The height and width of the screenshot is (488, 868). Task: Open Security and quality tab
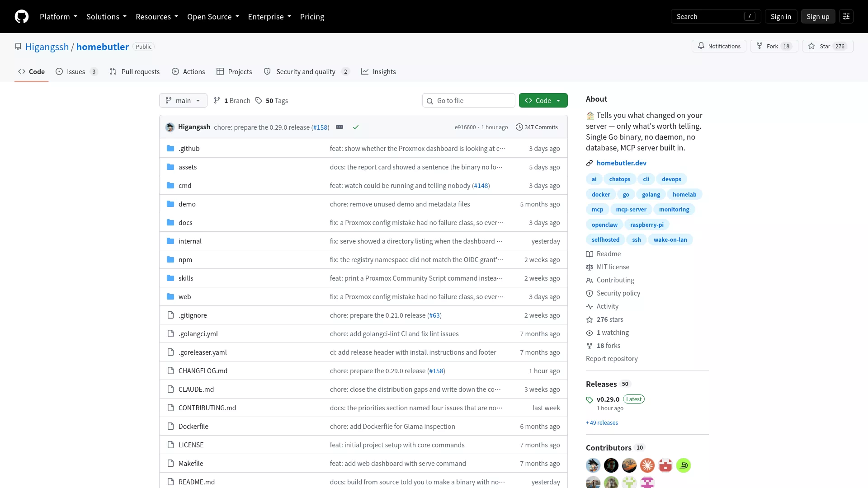(x=307, y=72)
